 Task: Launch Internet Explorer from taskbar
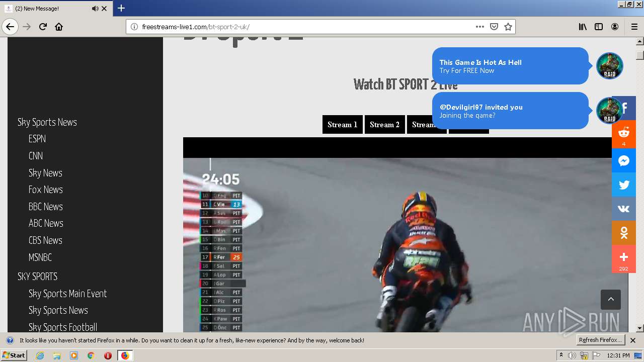40,355
